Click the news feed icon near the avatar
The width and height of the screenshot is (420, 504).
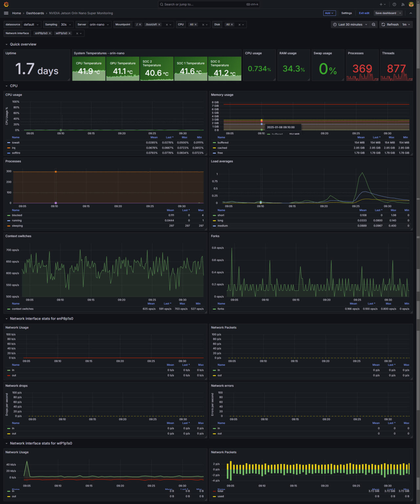click(403, 4)
